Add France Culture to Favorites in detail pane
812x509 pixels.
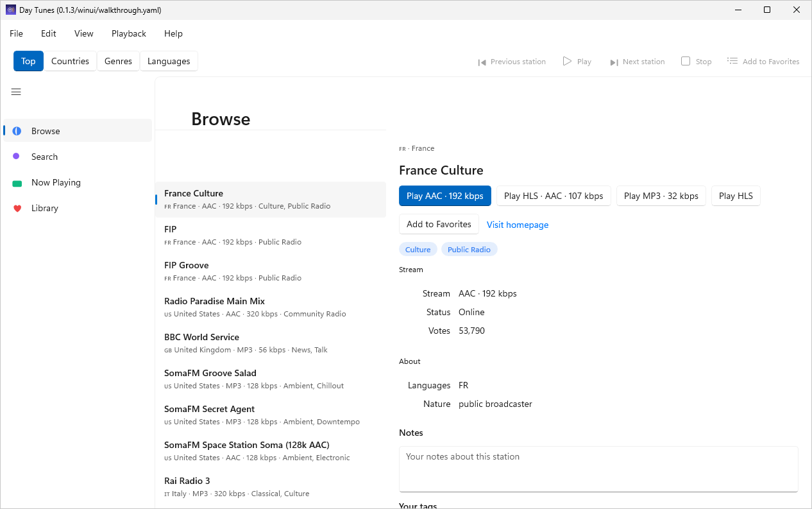439,224
